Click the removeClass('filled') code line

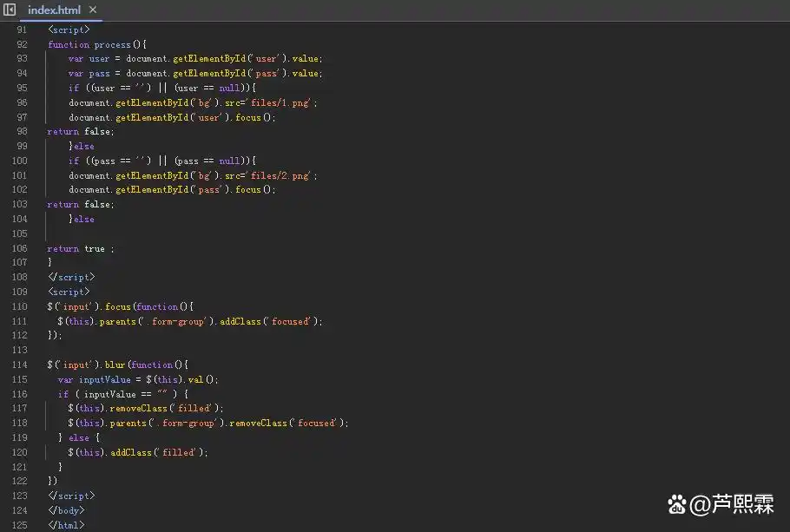145,408
